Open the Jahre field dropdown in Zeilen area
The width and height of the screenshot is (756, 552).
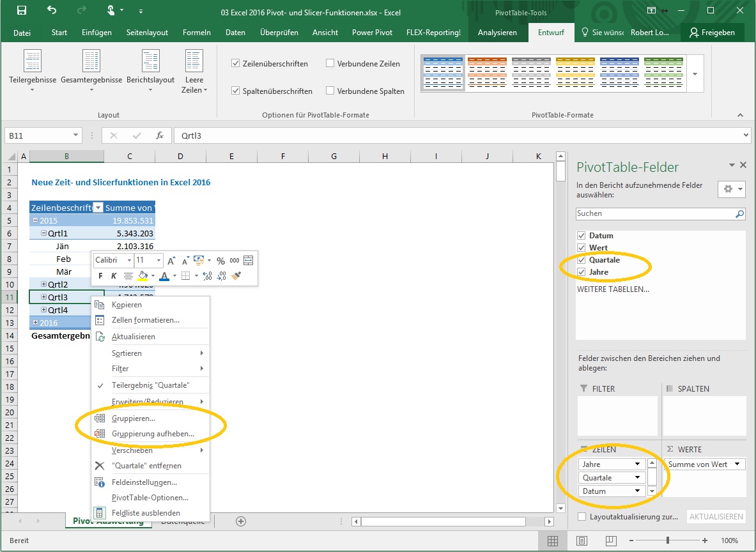[x=637, y=464]
